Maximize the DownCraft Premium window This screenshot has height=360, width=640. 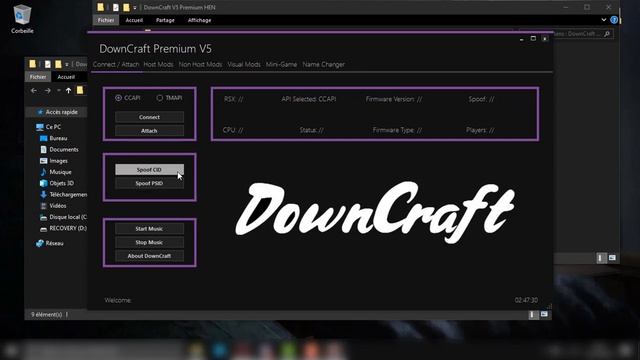[533, 38]
